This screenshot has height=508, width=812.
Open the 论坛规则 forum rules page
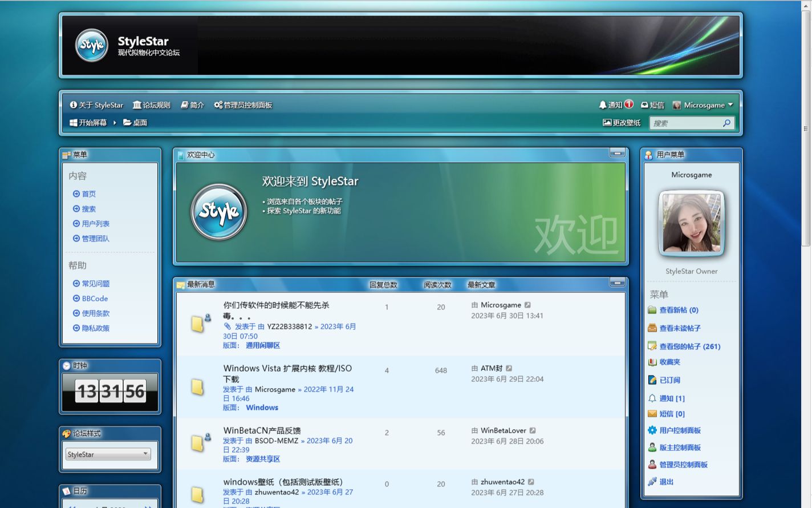[152, 105]
